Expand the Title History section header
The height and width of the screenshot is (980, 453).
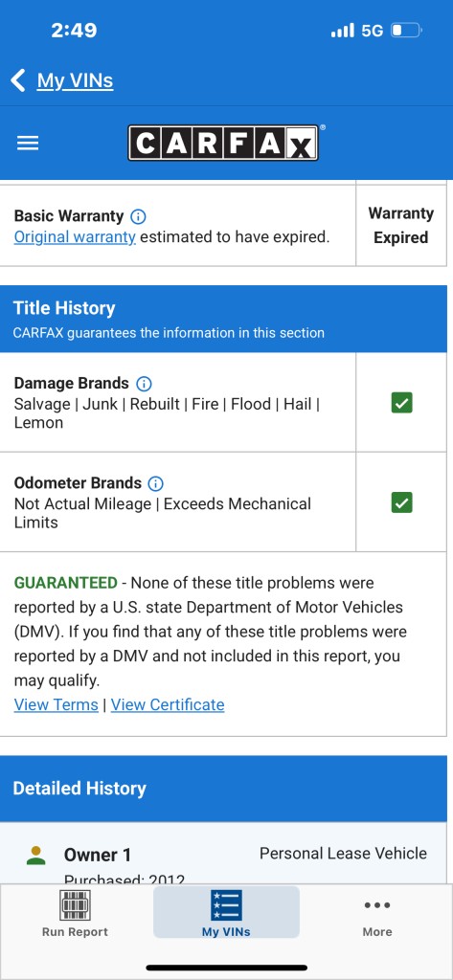click(x=223, y=319)
